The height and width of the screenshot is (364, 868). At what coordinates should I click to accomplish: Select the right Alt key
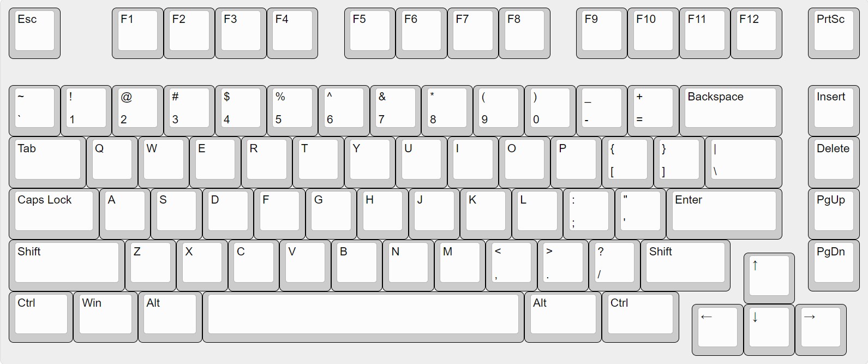click(x=563, y=317)
